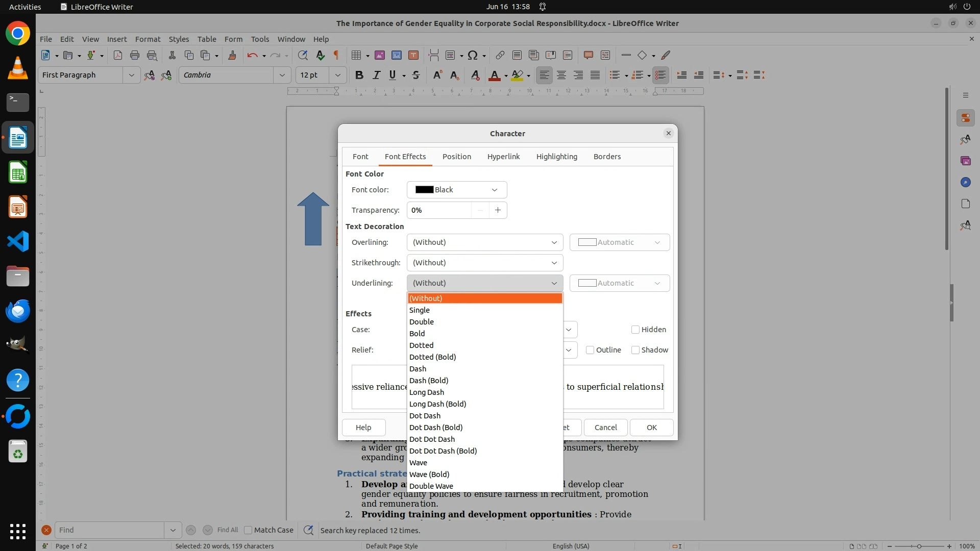The width and height of the screenshot is (980, 551).
Task: Toggle the Shadow checkbox
Action: click(635, 350)
